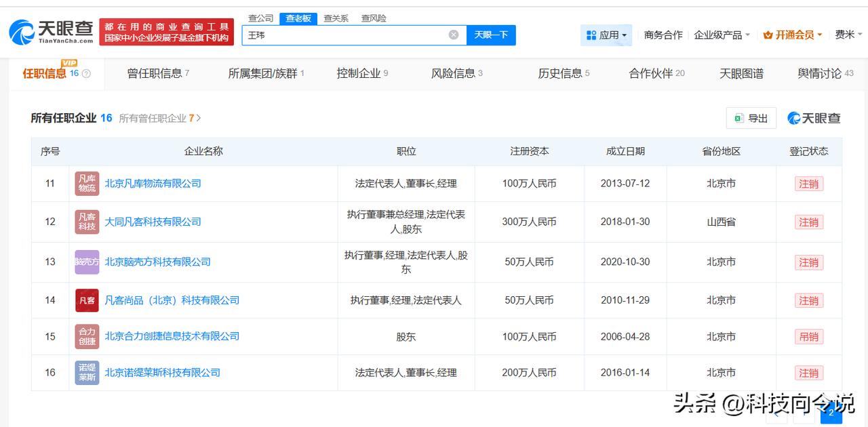Click the 大同凡客科技 company logo icon
The width and height of the screenshot is (868, 427).
point(87,222)
